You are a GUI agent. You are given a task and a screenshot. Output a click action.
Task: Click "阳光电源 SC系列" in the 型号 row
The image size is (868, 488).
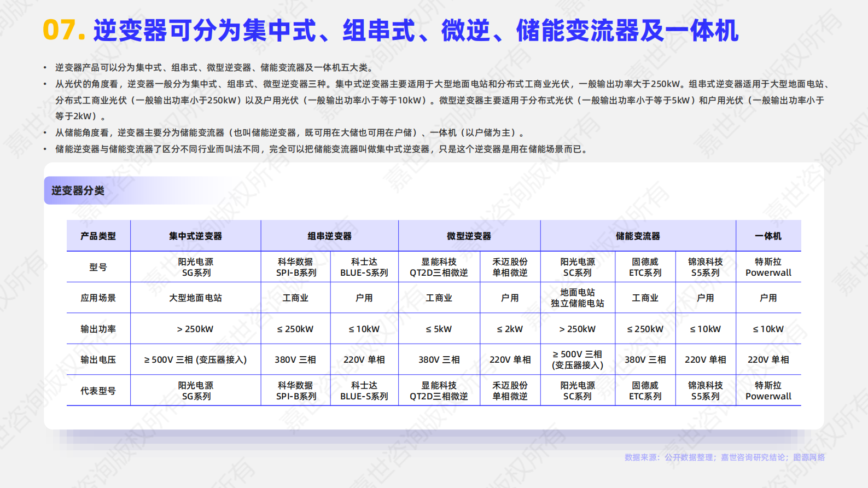pyautogui.click(x=578, y=268)
